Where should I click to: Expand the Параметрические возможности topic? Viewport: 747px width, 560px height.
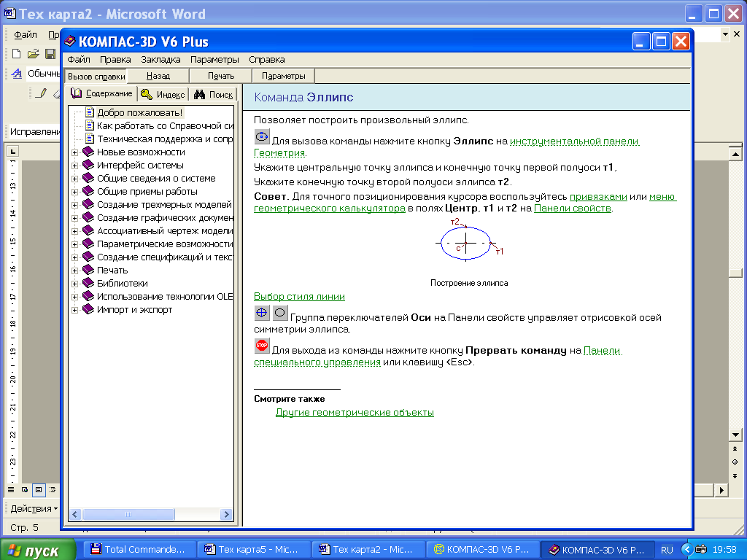point(75,245)
